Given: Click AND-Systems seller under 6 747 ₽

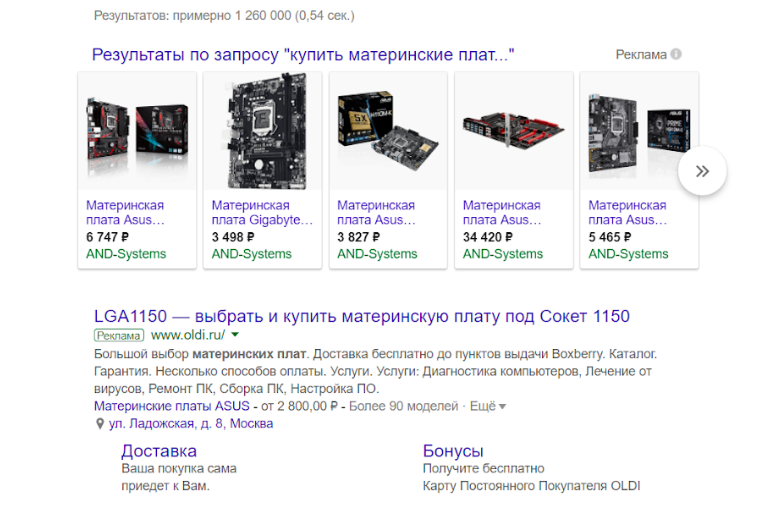Looking at the screenshot, I should coord(126,254).
